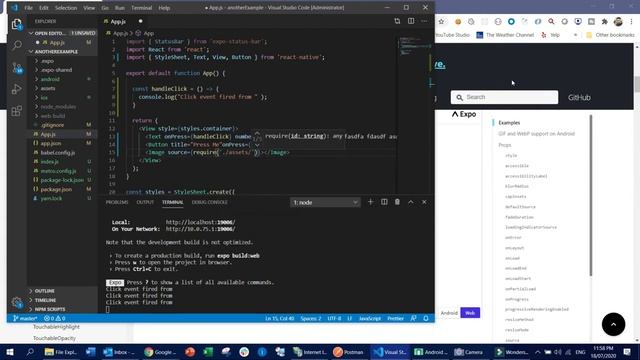
Task: Create a new terminal with the plus icon
Action: pyautogui.click(x=371, y=202)
